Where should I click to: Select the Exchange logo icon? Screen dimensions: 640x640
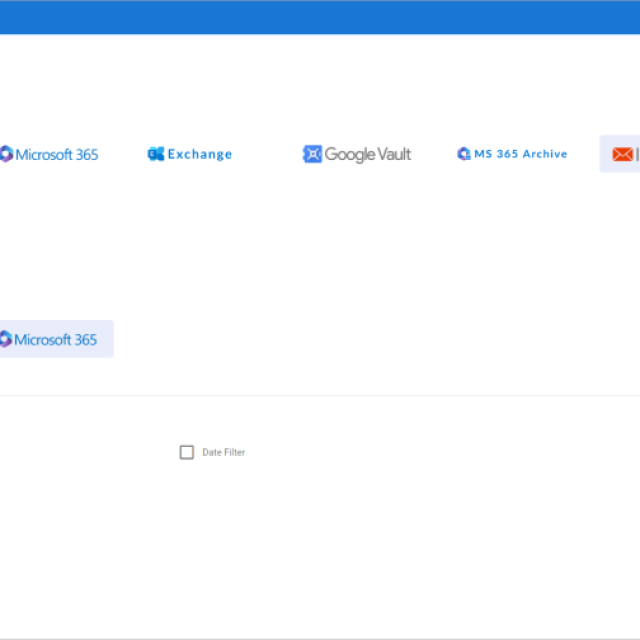(x=155, y=154)
